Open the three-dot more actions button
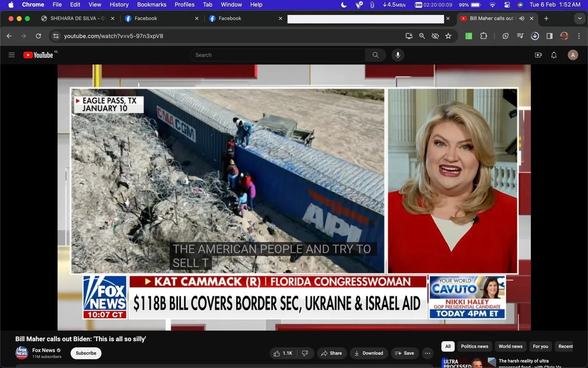Image resolution: width=588 pixels, height=368 pixels. pos(428,353)
